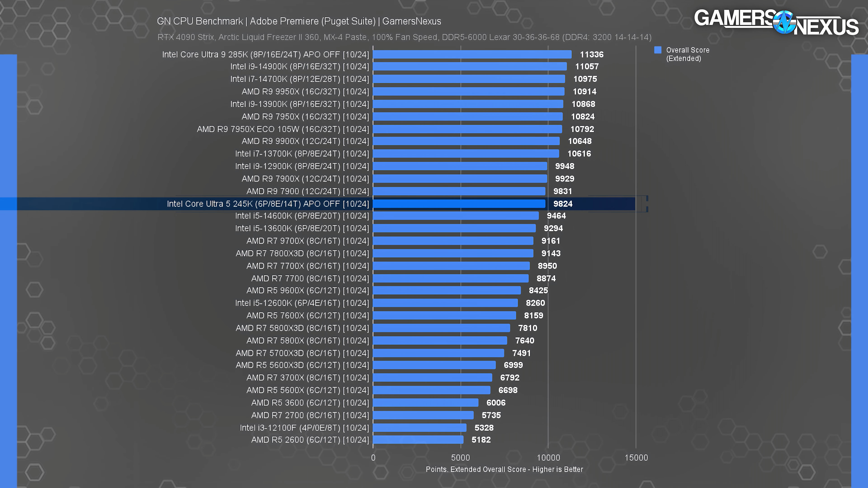The width and height of the screenshot is (868, 488).
Task: Select highlighted Intel Core Ultra 5 245K label
Action: point(268,204)
